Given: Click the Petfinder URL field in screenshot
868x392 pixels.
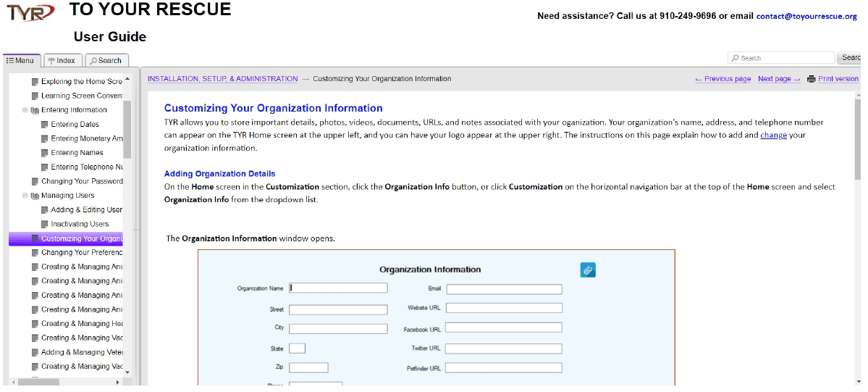Looking at the screenshot, I should [504, 367].
